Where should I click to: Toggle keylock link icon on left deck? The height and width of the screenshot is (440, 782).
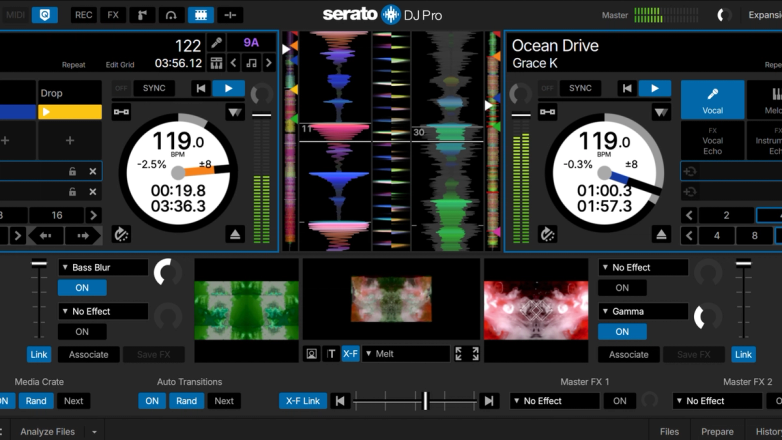tap(121, 112)
